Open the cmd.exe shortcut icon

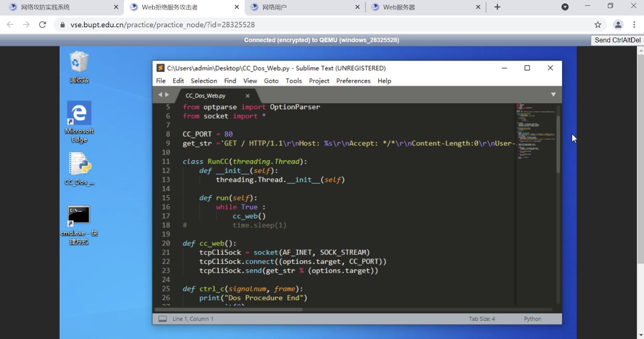[x=79, y=225]
